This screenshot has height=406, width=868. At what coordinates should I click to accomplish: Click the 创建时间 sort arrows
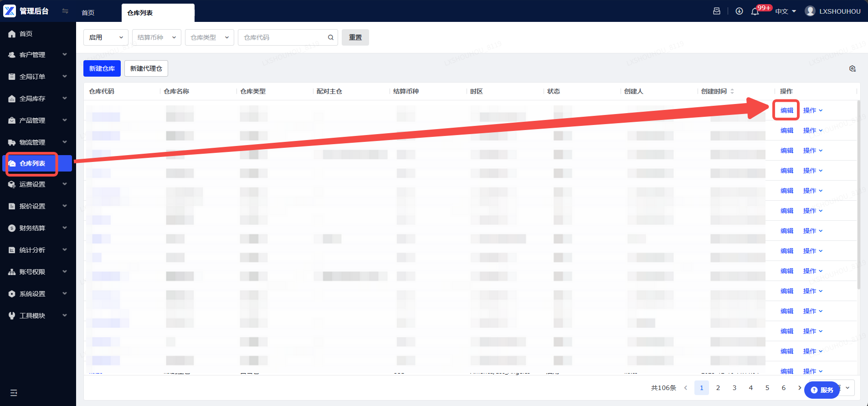pyautogui.click(x=732, y=91)
